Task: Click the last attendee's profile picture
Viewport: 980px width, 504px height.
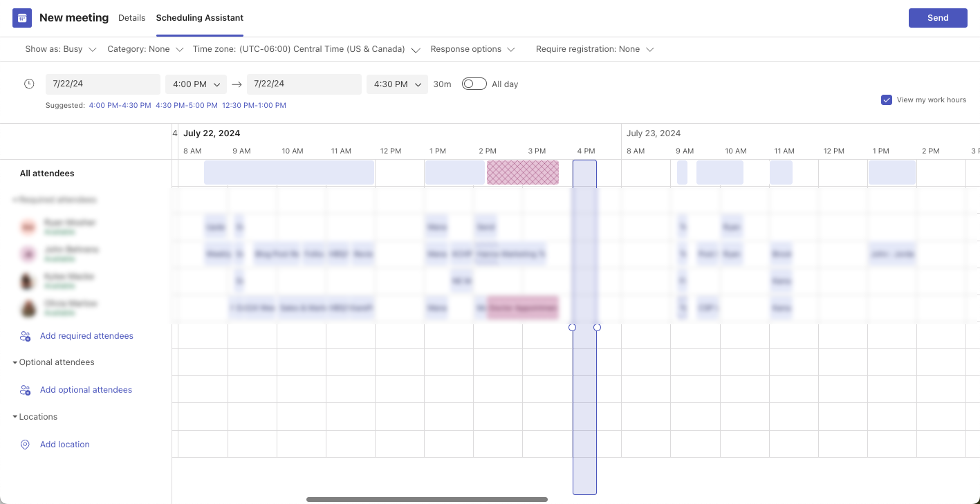Action: [28, 309]
